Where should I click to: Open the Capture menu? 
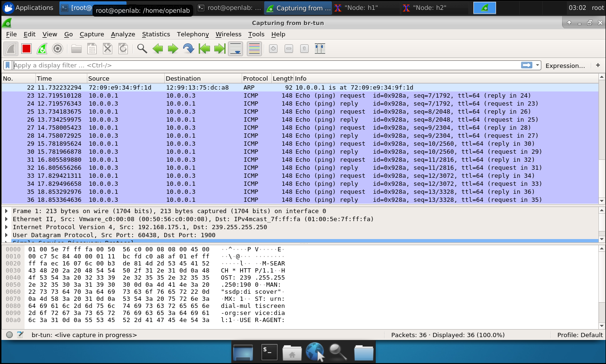(x=92, y=34)
